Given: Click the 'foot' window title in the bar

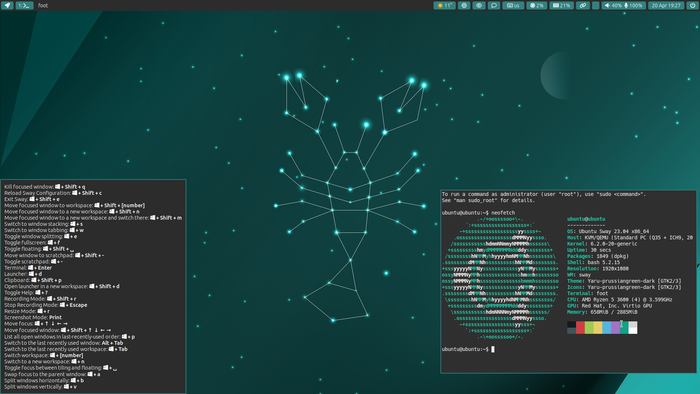Looking at the screenshot, I should [43, 5].
